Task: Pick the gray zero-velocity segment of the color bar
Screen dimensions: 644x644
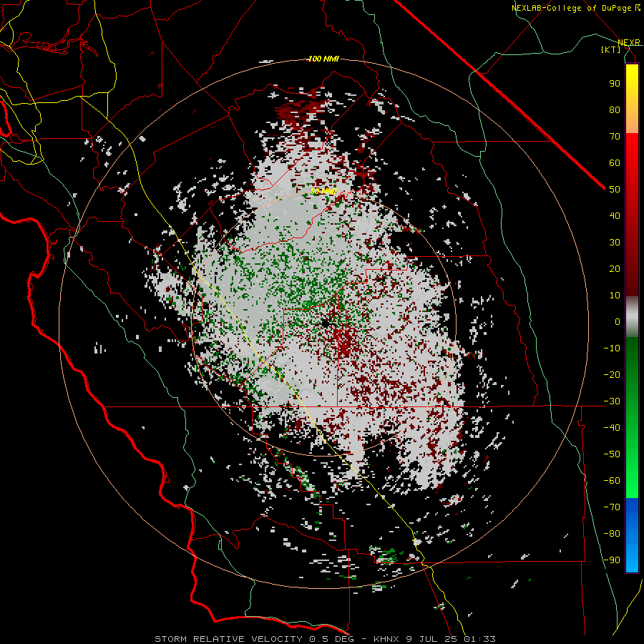Action: pos(632,317)
